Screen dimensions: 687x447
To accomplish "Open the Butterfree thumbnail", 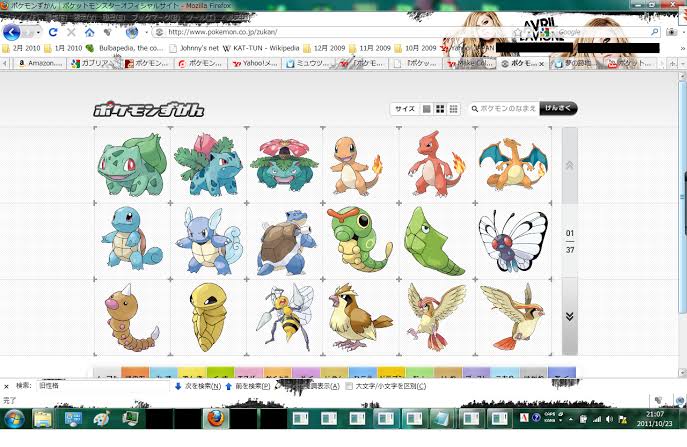I will (513, 241).
